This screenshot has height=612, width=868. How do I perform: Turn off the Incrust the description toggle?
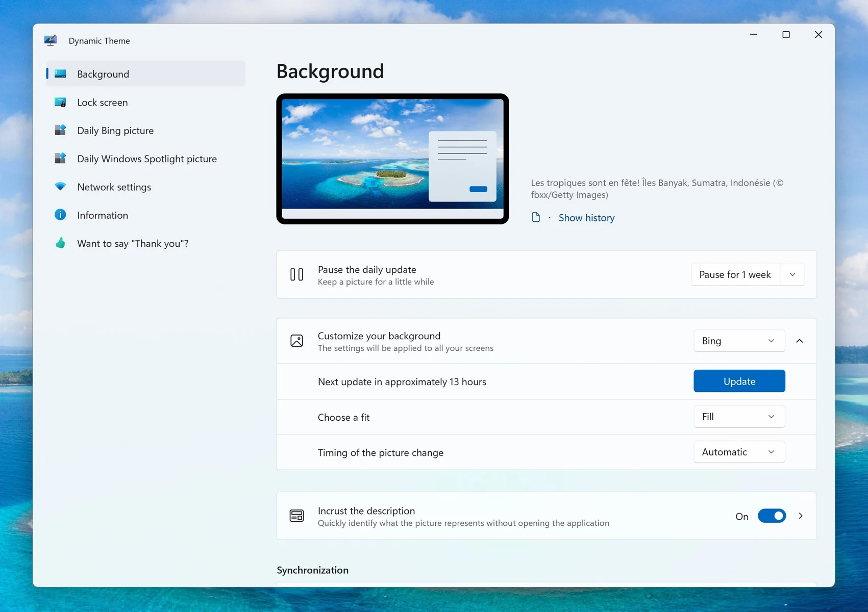click(772, 516)
